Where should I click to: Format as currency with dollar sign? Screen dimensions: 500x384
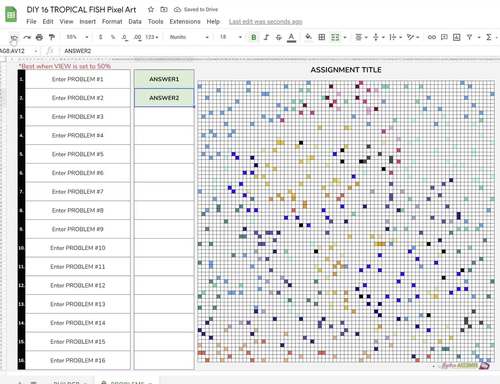pyautogui.click(x=100, y=37)
